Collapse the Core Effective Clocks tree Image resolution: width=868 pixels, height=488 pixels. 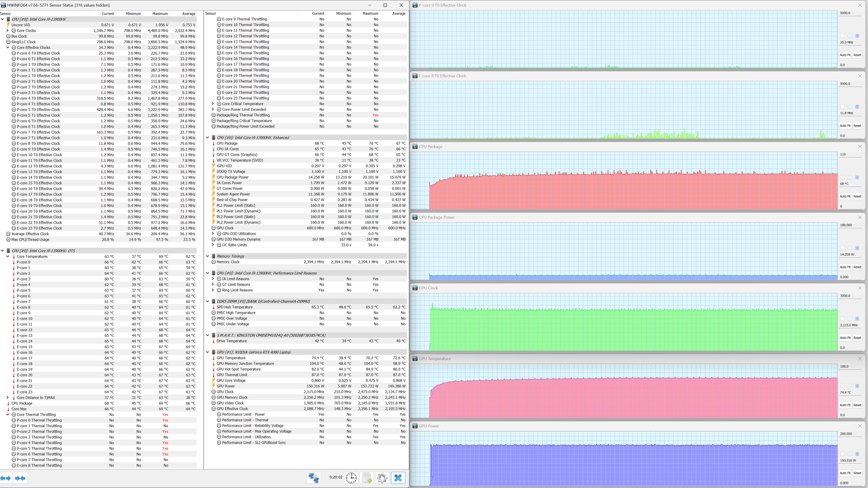point(8,47)
